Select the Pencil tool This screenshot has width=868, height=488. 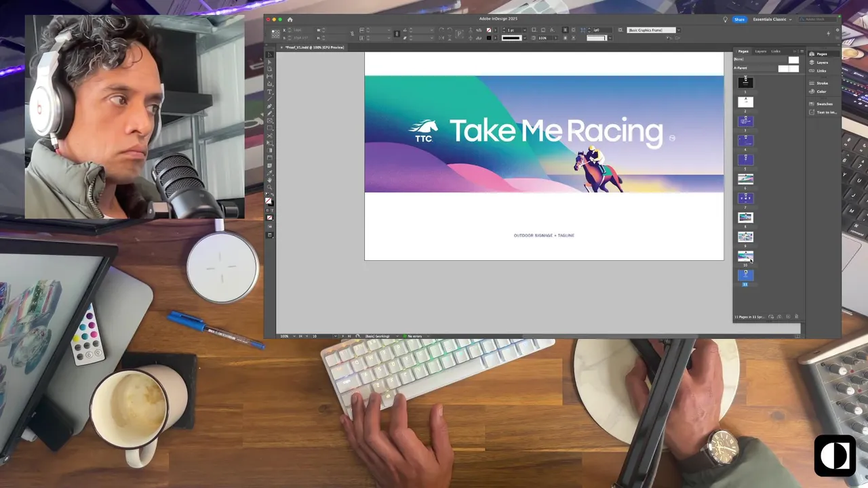[269, 113]
